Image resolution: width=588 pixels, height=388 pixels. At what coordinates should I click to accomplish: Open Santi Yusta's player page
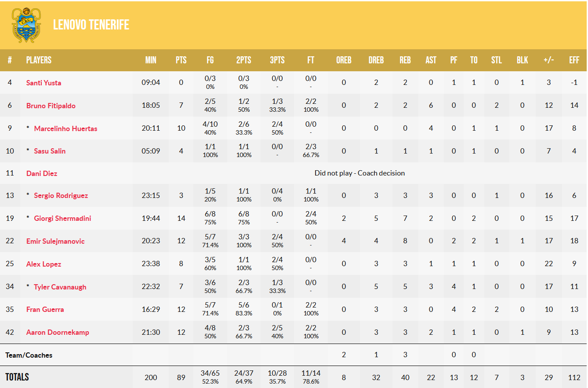pyautogui.click(x=44, y=83)
